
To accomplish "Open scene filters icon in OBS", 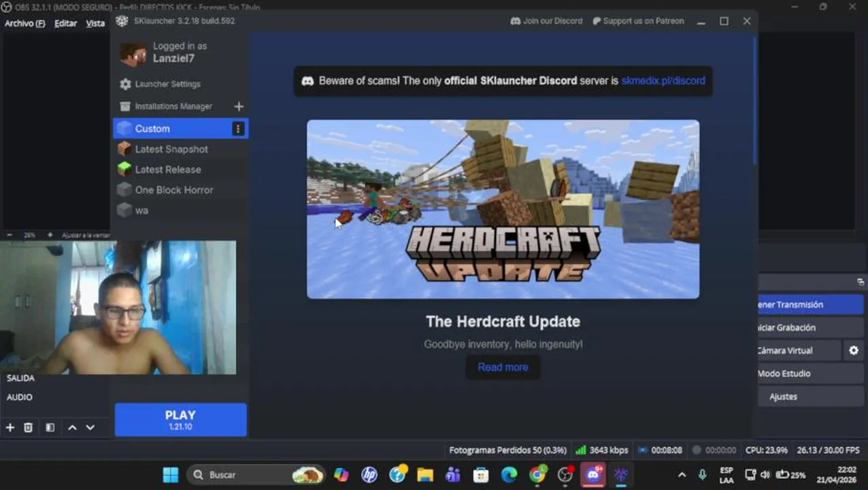I will click(x=50, y=427).
